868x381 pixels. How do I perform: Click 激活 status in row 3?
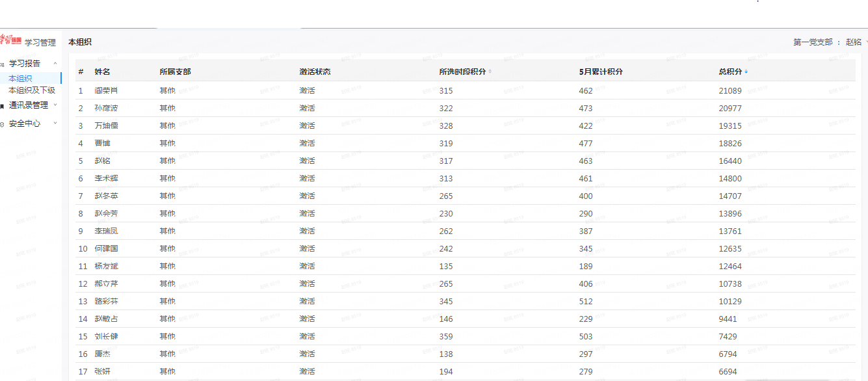[x=308, y=125]
